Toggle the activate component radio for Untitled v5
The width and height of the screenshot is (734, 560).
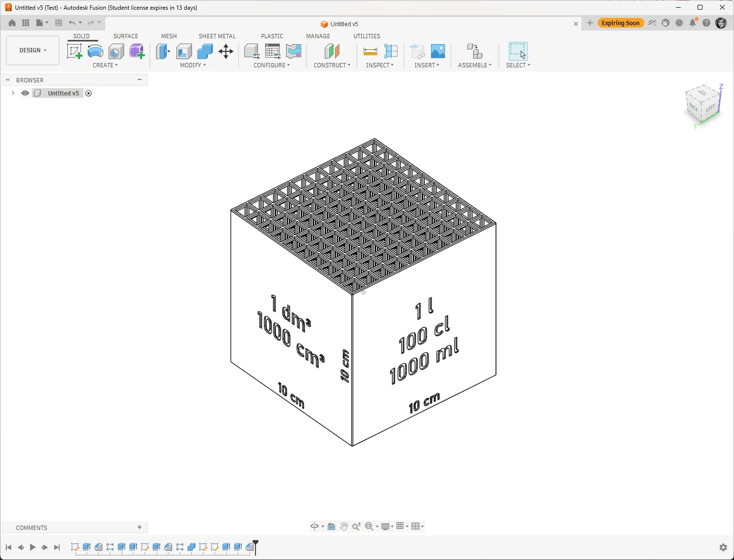89,93
